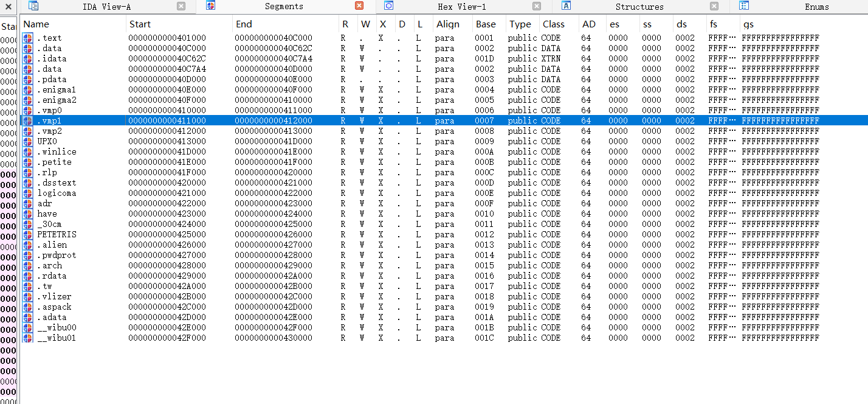Click the __wibu01 segment icon
868x404 pixels.
click(28, 338)
